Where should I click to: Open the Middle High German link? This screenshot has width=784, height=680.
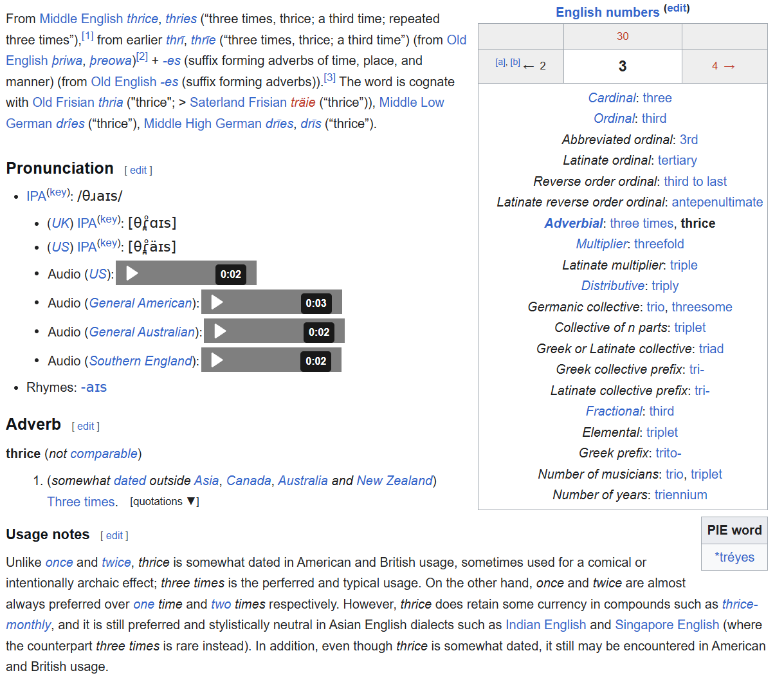[203, 124]
